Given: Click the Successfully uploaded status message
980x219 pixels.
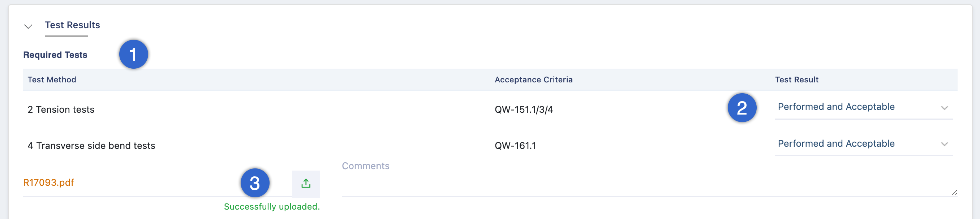Looking at the screenshot, I should coord(272,206).
